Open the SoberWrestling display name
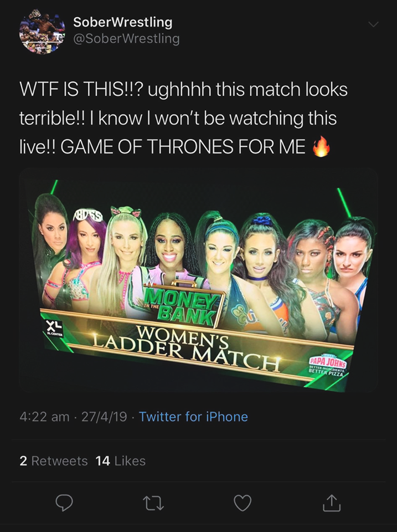397x532 pixels. [x=123, y=22]
